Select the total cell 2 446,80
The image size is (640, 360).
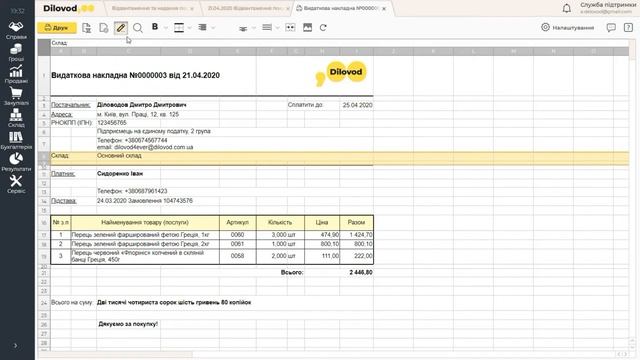pos(357,272)
